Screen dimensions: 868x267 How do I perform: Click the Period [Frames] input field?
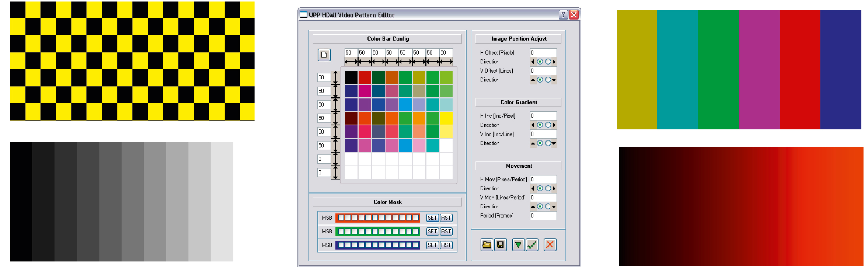(543, 216)
